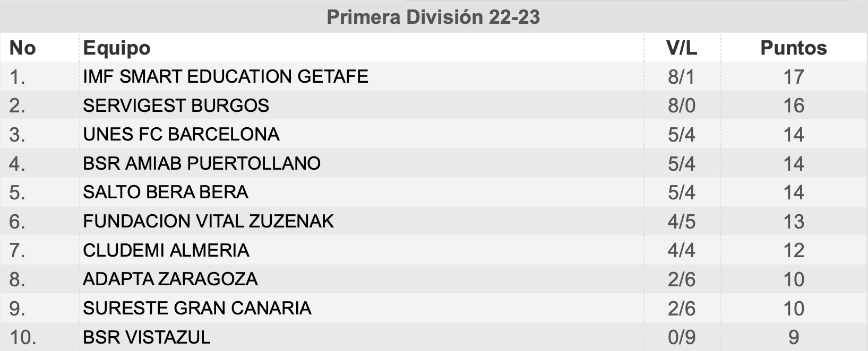Click the Primera División 22-23 title
868x351 pixels.
click(433, 17)
